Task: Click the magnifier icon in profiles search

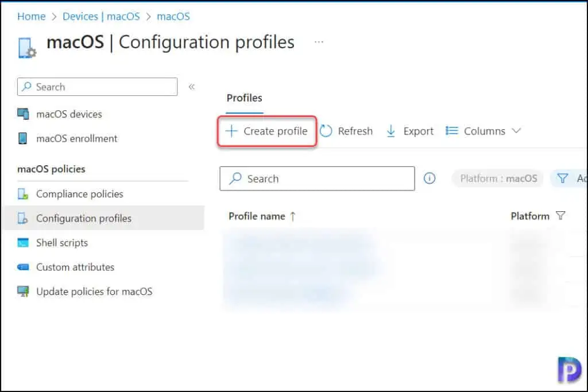Action: pyautogui.click(x=235, y=178)
